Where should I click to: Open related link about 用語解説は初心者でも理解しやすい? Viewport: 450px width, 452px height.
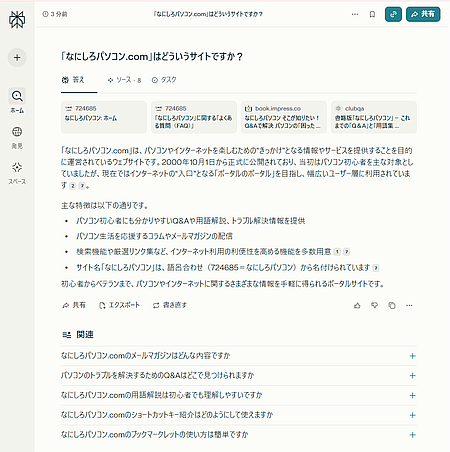161,395
